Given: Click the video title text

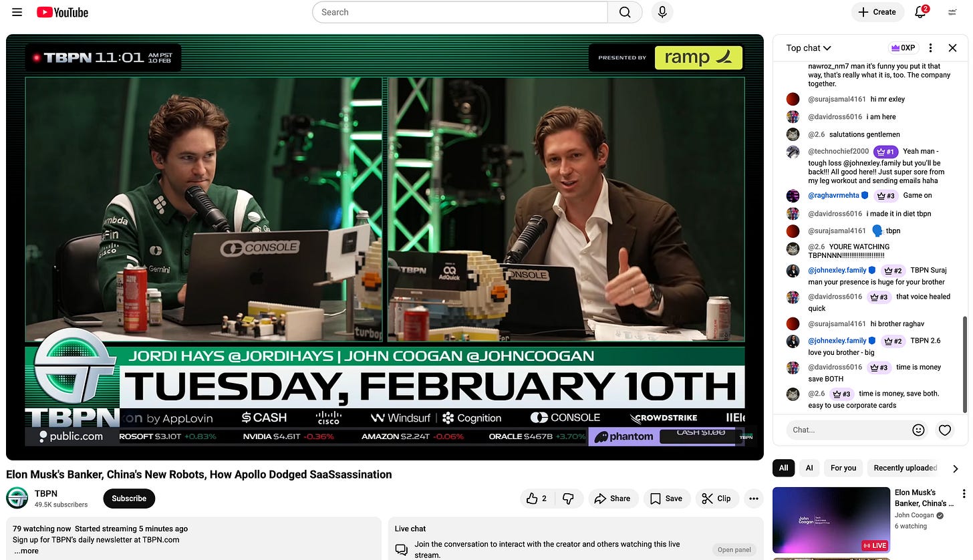Looking at the screenshot, I should click(x=199, y=474).
